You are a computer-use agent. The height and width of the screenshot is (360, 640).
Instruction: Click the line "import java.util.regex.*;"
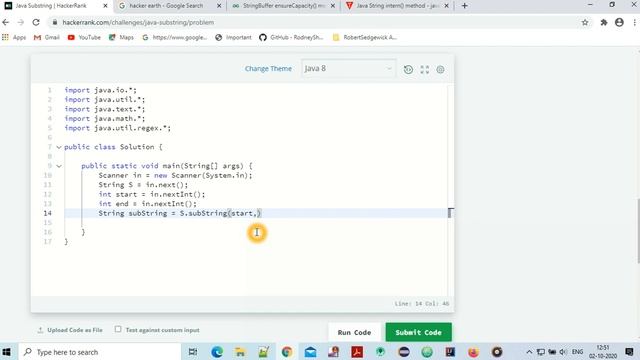pos(118,128)
